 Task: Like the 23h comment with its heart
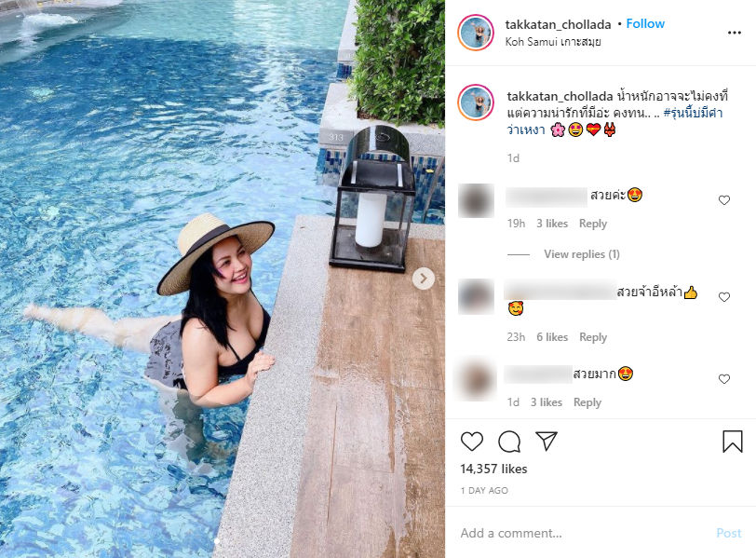(x=724, y=297)
